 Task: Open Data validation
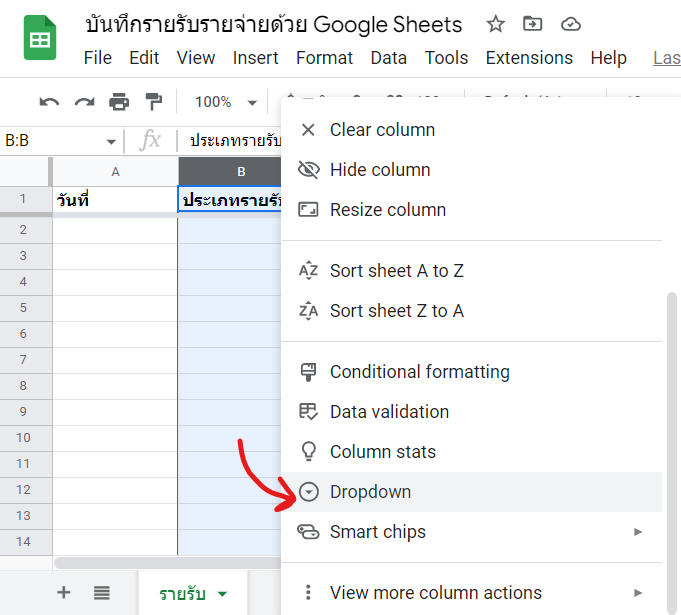[472, 412]
